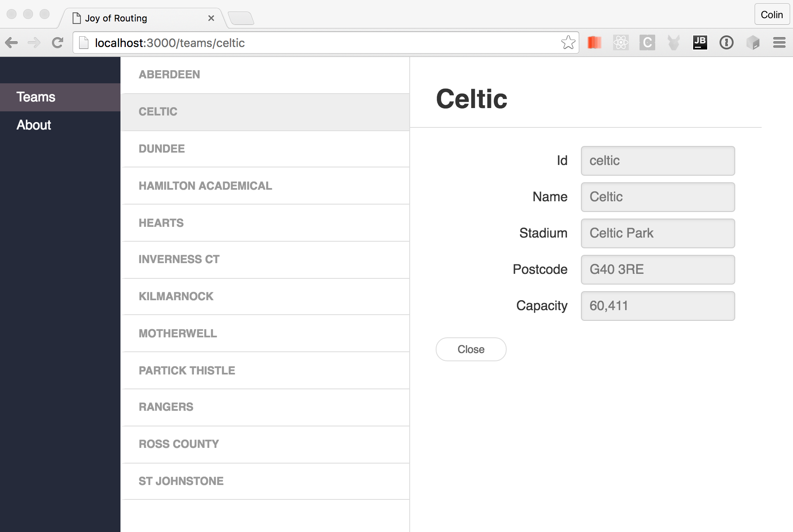793x532 pixels.
Task: Select Hamilton Academical team
Action: click(x=265, y=186)
